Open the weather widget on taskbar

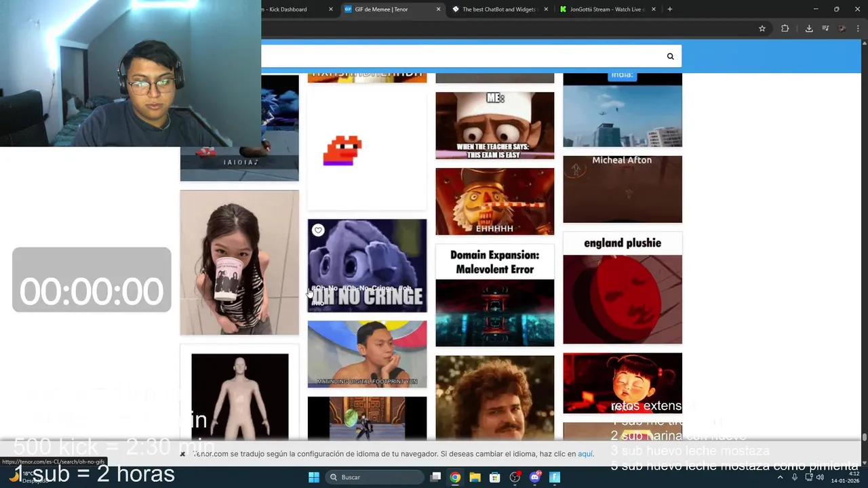coord(27,477)
